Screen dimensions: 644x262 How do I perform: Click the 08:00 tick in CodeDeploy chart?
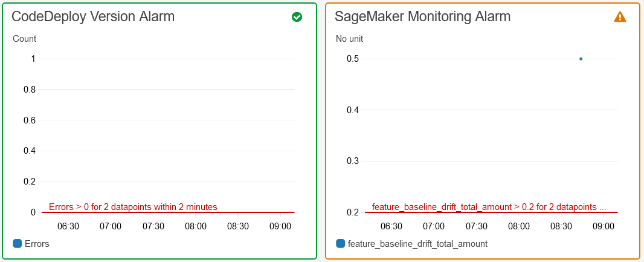[x=195, y=226]
